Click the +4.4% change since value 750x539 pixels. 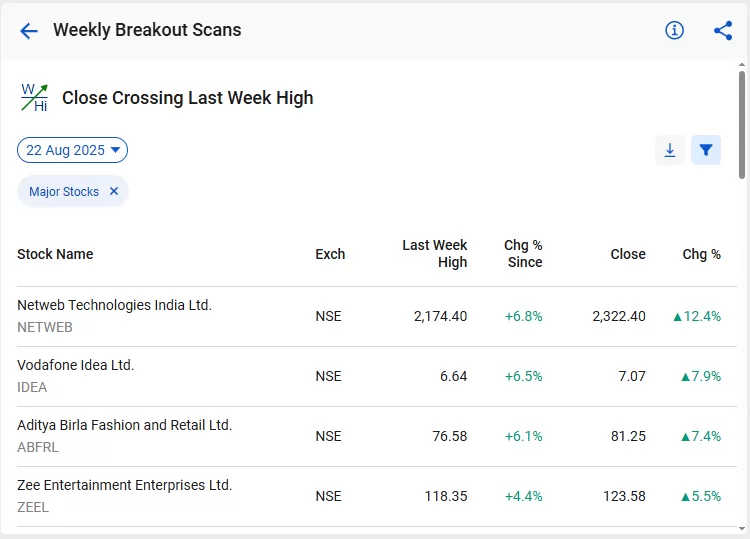coord(524,496)
